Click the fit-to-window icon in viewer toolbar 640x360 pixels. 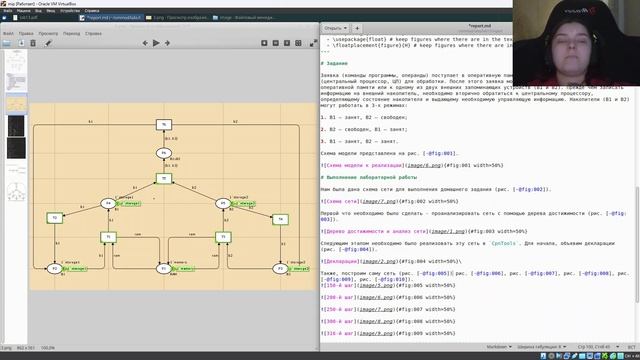tap(298, 43)
